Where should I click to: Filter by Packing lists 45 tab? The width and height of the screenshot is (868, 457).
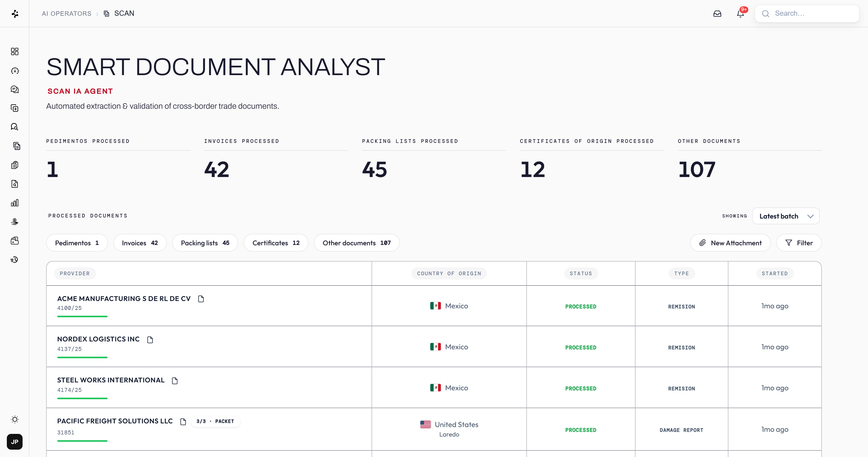coord(205,243)
